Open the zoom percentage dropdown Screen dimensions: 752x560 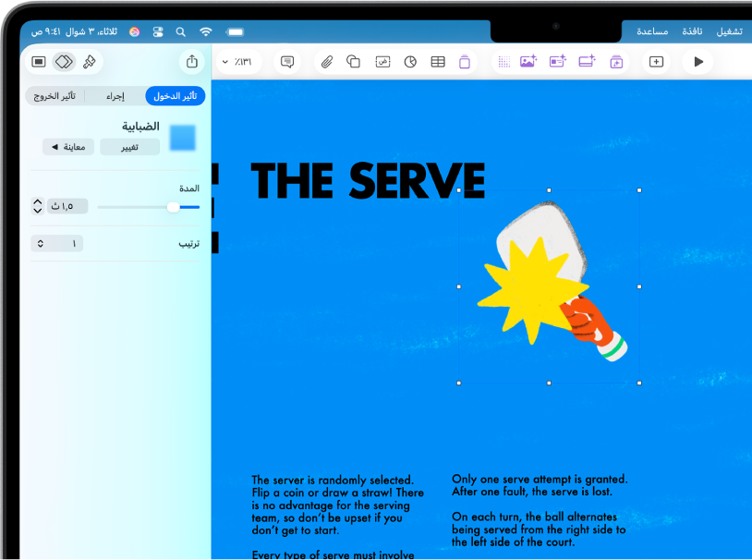tap(238, 61)
